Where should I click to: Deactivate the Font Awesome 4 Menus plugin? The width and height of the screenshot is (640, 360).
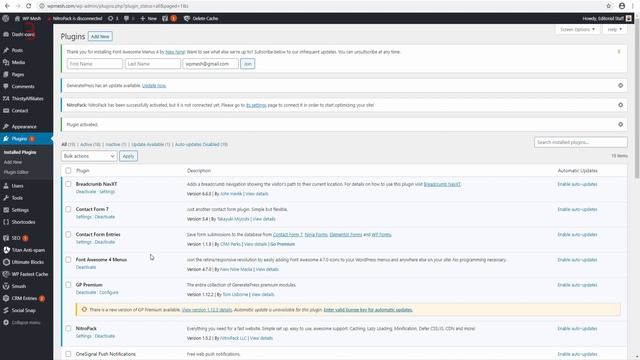click(86, 267)
